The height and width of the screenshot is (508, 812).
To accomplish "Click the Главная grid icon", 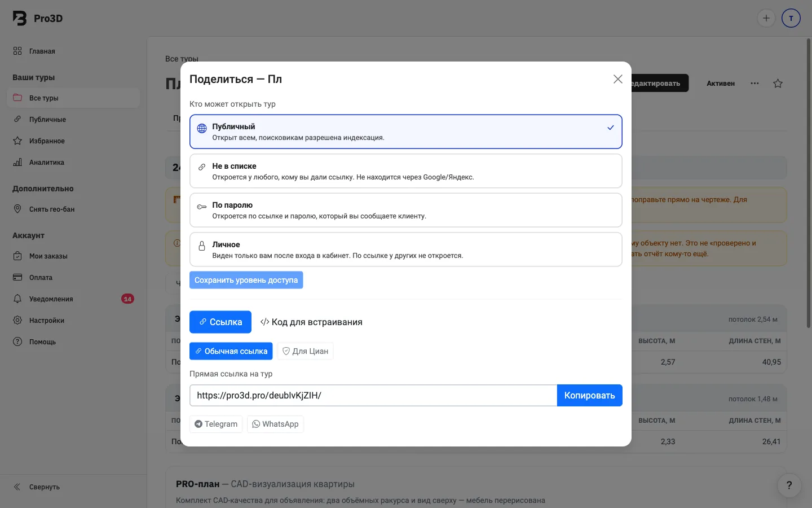I will [17, 51].
